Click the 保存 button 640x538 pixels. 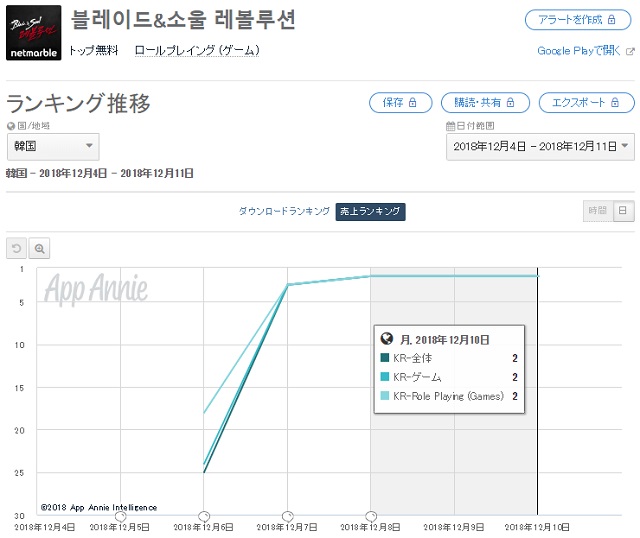click(x=400, y=102)
